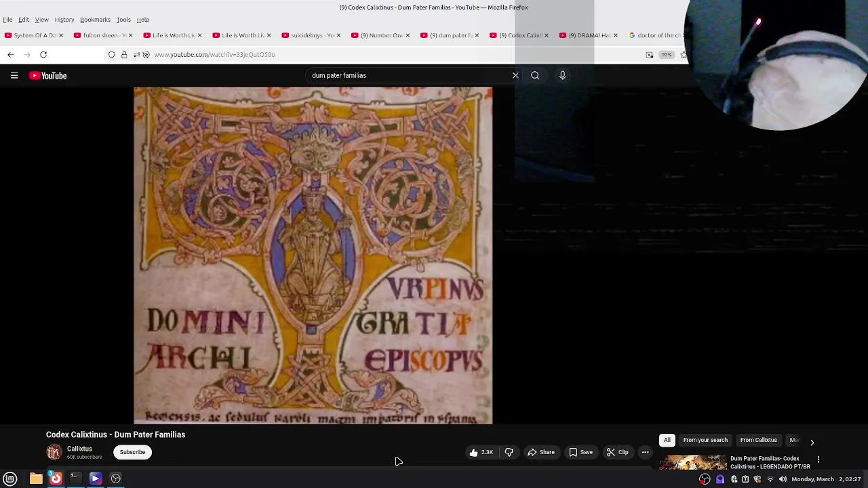The height and width of the screenshot is (488, 868).
Task: Submit search with the magnifier icon
Action: (535, 75)
